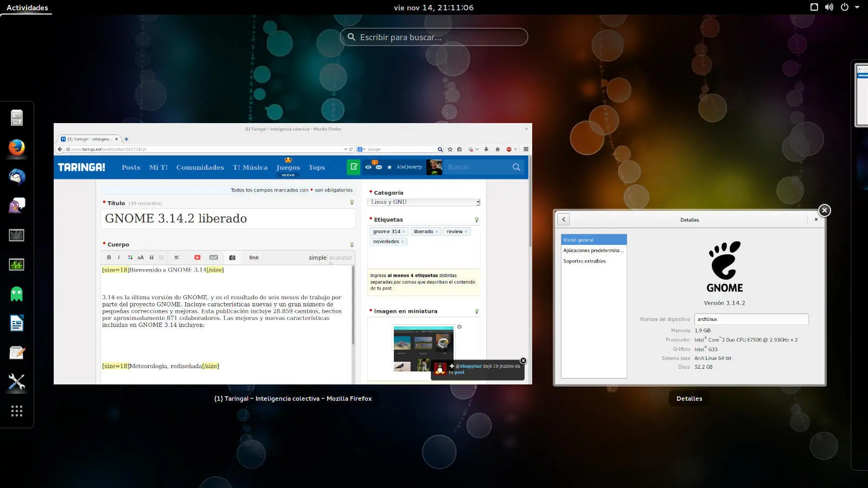Open the Firefox hamburger menu
Viewport: 868px width, 488px height.
526,149
